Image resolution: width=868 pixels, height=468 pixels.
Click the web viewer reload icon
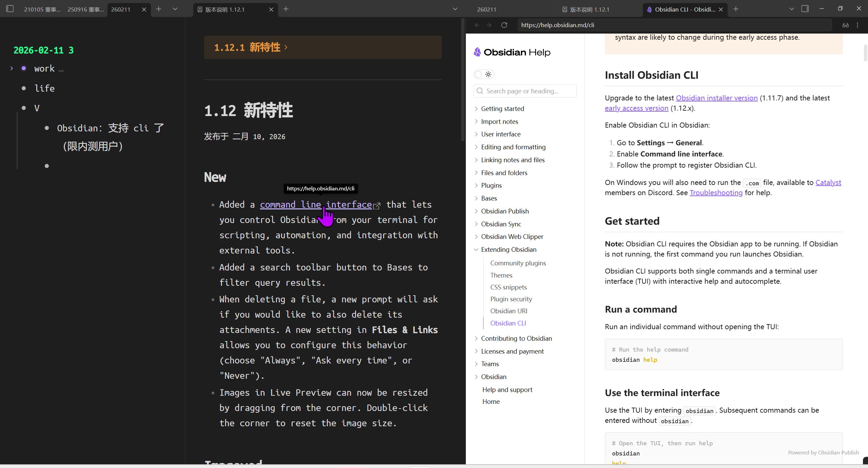pos(504,25)
